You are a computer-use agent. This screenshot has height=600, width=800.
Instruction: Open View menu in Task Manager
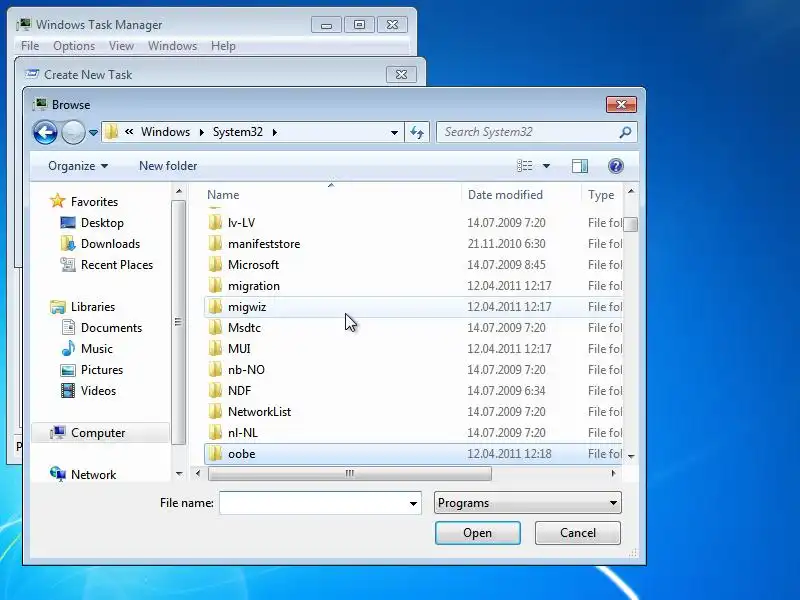pyautogui.click(x=121, y=46)
